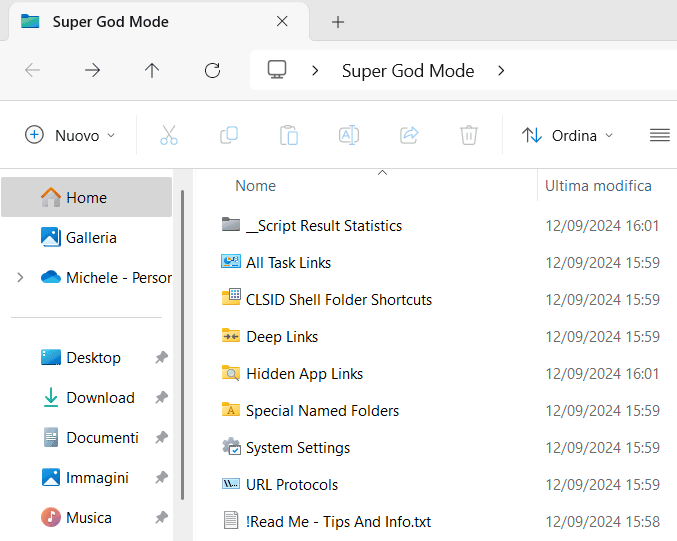Click Super God Mode in the address bar
The image size is (677, 541).
click(408, 70)
